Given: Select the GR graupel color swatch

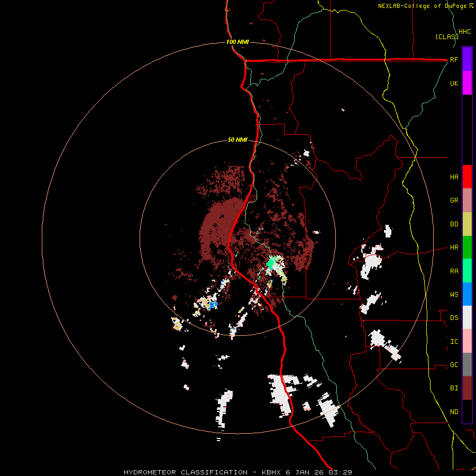Looking at the screenshot, I should coord(467,200).
